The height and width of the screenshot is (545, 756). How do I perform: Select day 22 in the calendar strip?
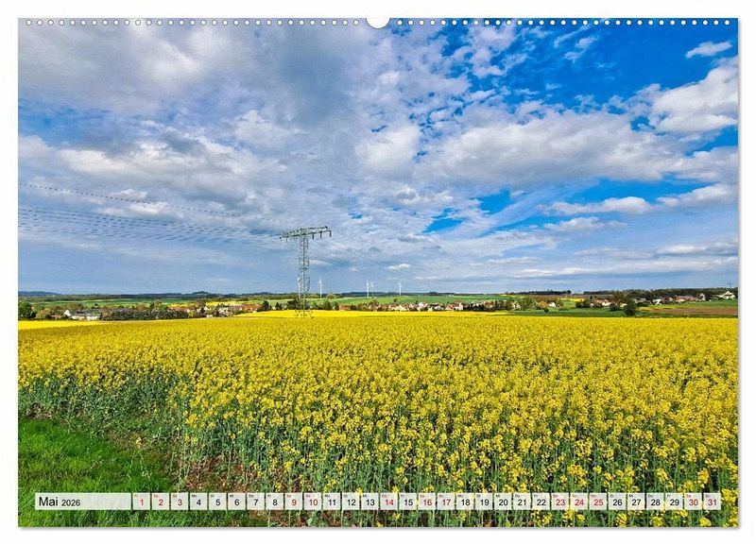point(541,502)
